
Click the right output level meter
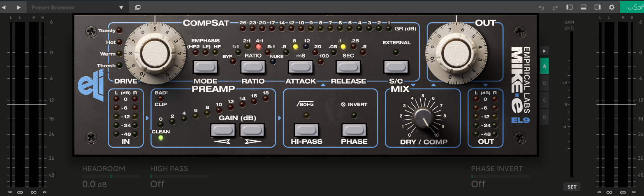pyautogui.click(x=616, y=105)
